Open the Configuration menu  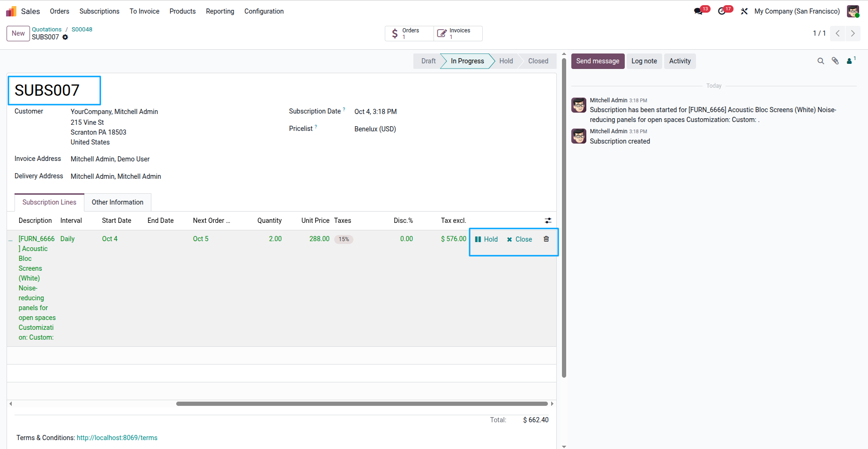pos(264,11)
